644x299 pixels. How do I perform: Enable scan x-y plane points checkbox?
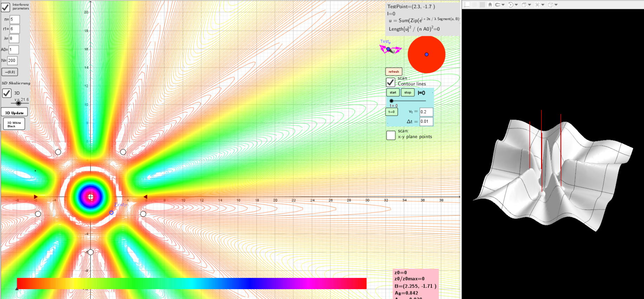(x=391, y=135)
